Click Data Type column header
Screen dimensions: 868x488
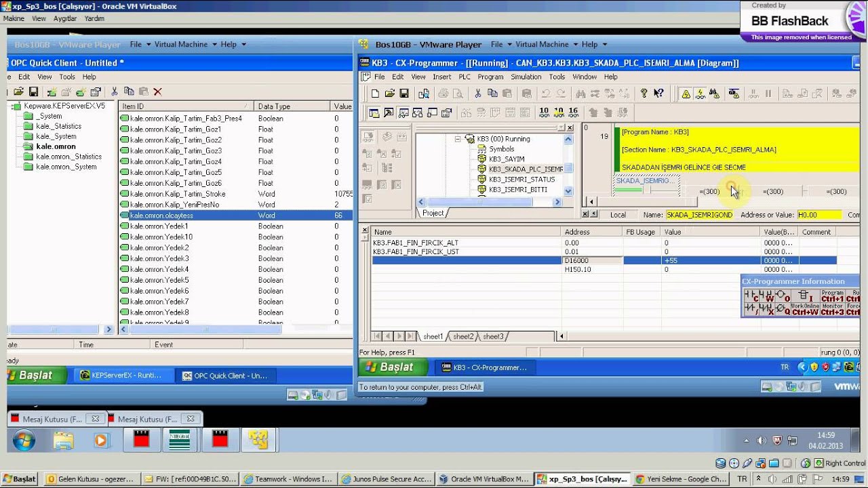292,106
